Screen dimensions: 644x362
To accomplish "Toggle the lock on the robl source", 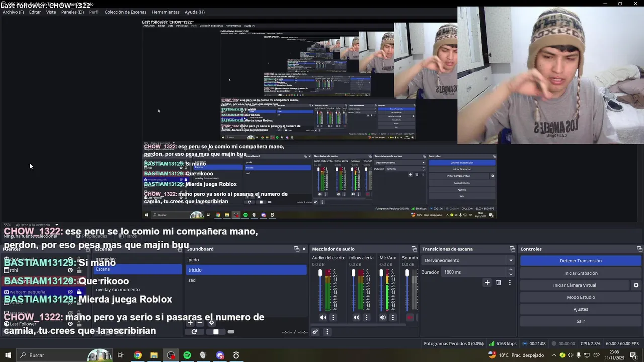I will (x=79, y=270).
